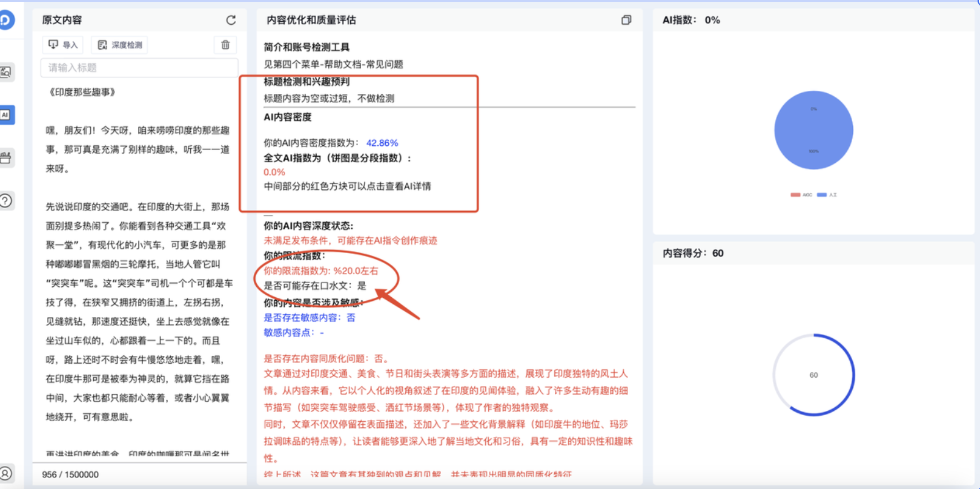
Task: Delete content with the trash icon
Action: 225,45
